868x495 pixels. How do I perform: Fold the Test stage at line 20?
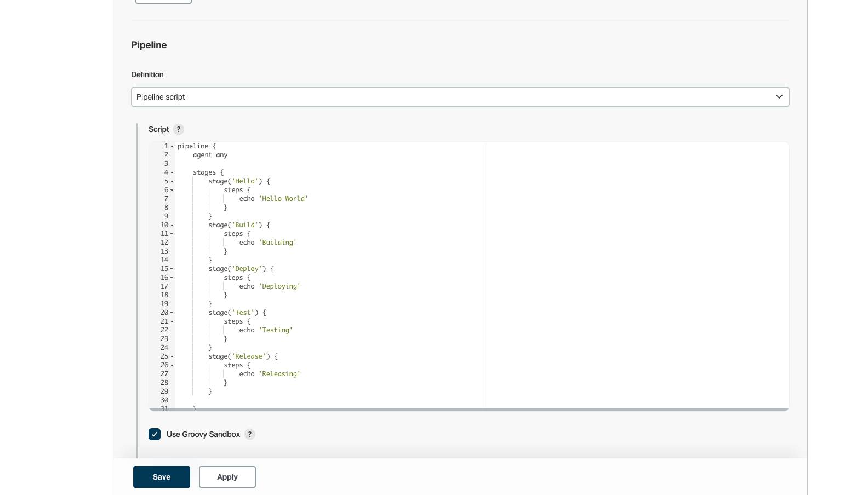[x=172, y=313]
